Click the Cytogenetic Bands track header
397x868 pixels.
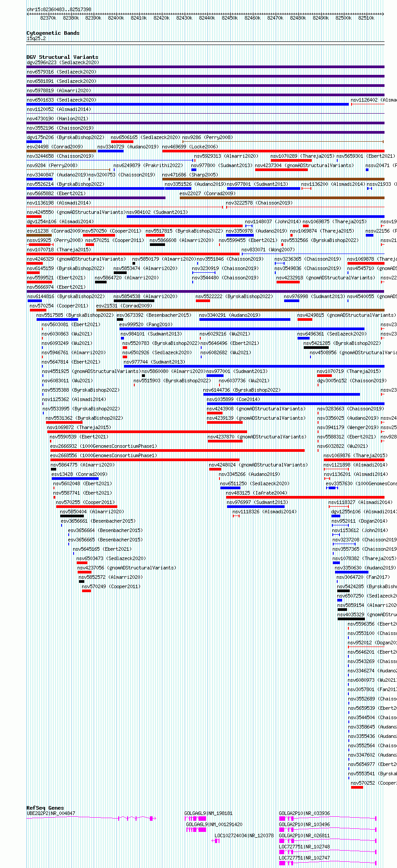click(x=53, y=33)
